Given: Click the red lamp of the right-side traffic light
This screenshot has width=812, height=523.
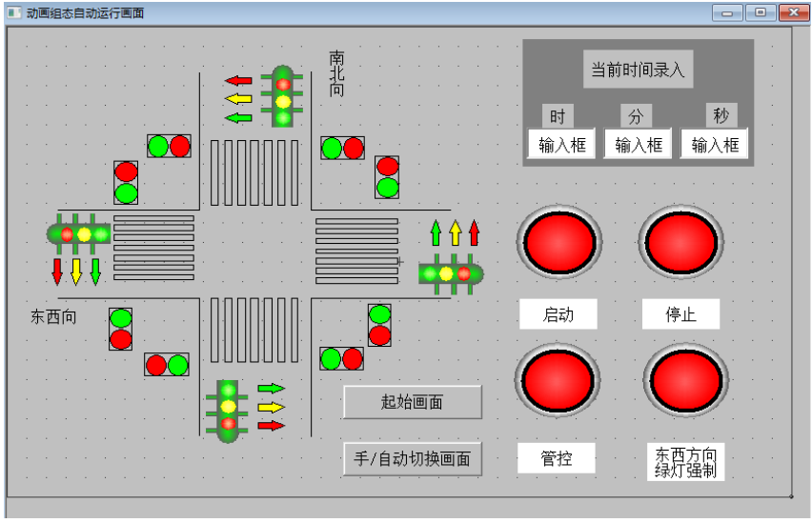Looking at the screenshot, I should pos(463,274).
